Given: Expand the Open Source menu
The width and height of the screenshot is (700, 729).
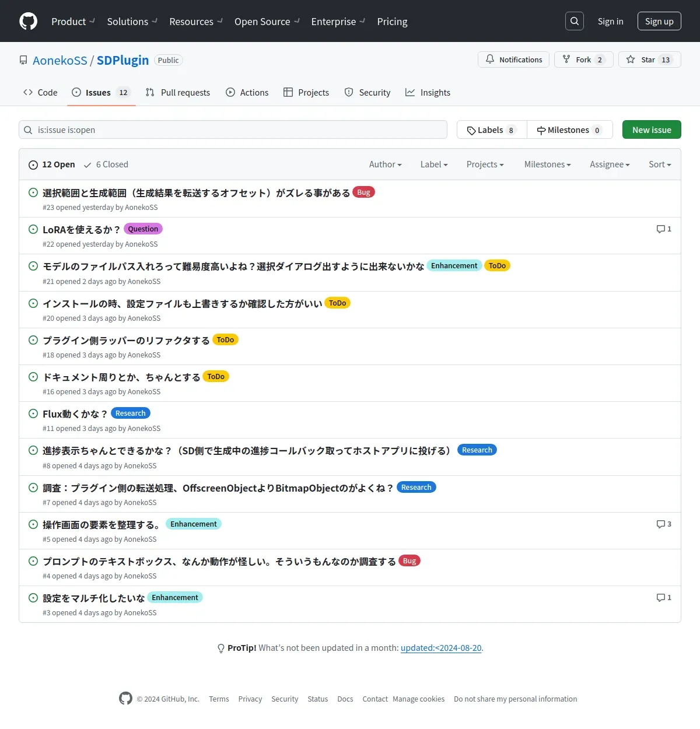Looking at the screenshot, I should pos(267,22).
